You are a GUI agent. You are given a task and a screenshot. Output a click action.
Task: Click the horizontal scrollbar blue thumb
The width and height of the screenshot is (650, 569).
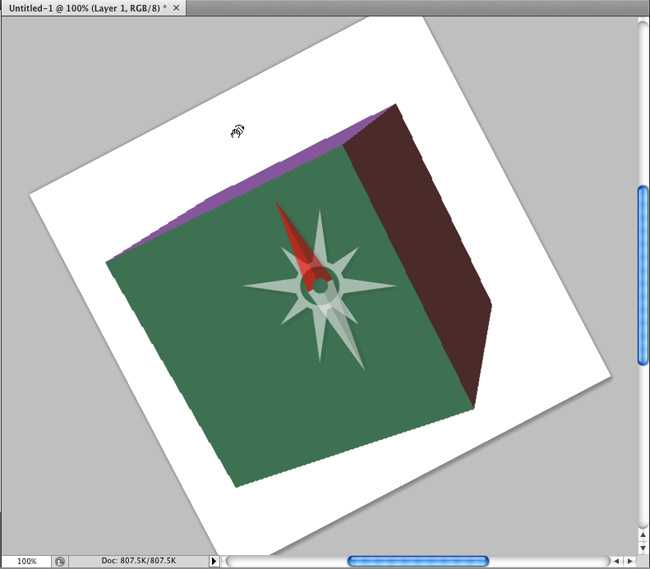(417, 562)
